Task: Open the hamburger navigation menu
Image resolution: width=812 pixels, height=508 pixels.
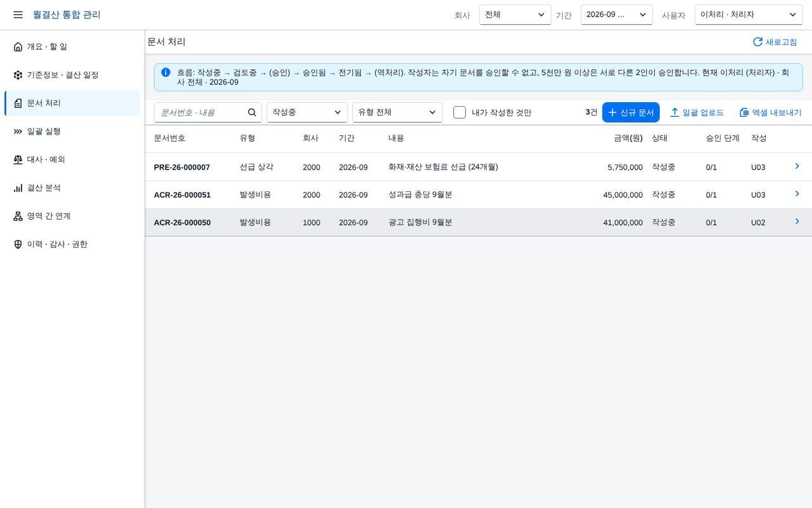Action: [18, 15]
